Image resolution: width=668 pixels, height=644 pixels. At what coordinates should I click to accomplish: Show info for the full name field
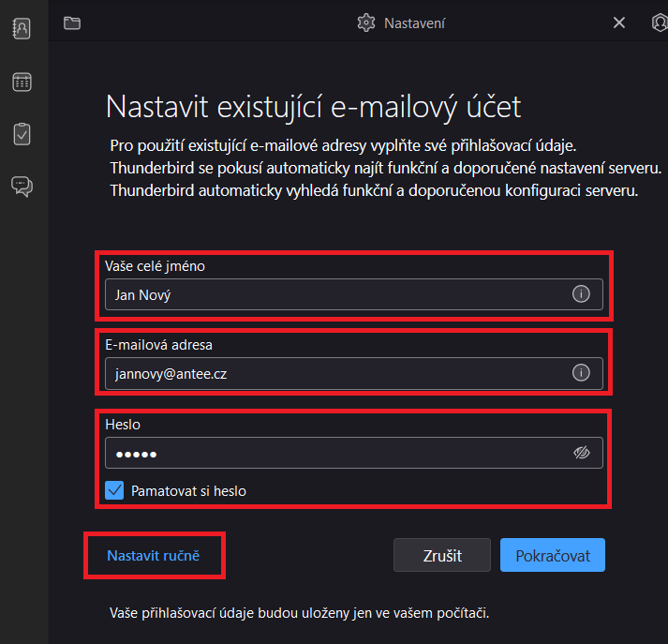(x=581, y=294)
